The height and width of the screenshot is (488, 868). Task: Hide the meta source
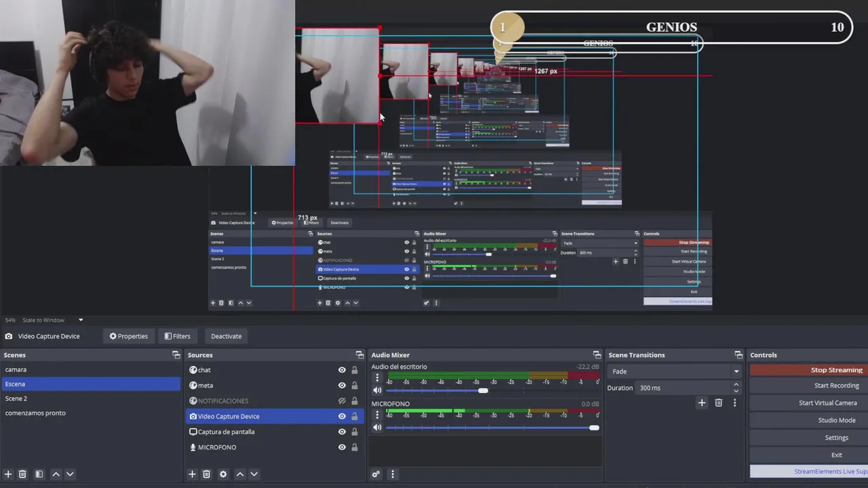(342, 386)
